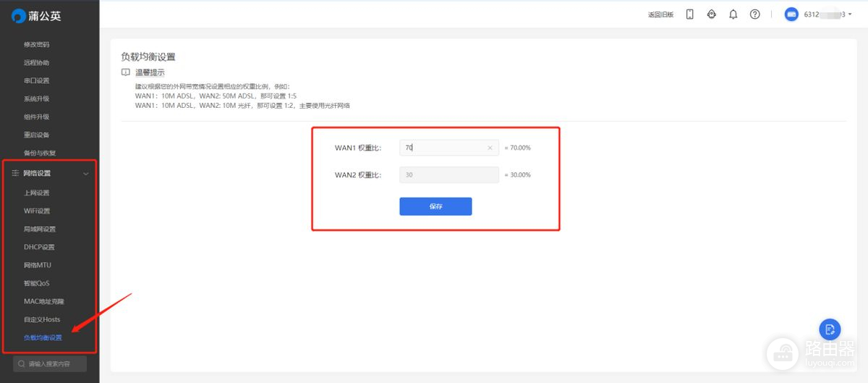Open the blue floating document button
Screen dimensions: 868x383
coord(830,329)
